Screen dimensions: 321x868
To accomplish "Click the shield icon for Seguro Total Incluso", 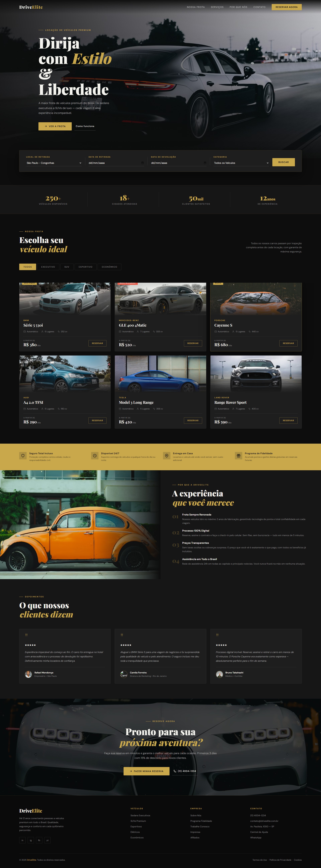I will point(23,456).
